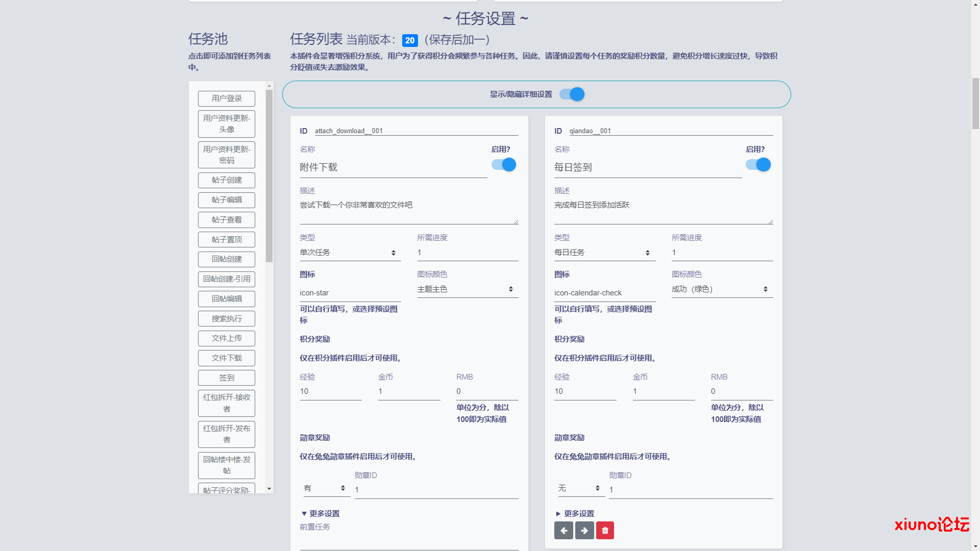Image resolution: width=980 pixels, height=551 pixels.
Task: Add 用户资料更新-密码 task from the pool
Action: [x=227, y=155]
